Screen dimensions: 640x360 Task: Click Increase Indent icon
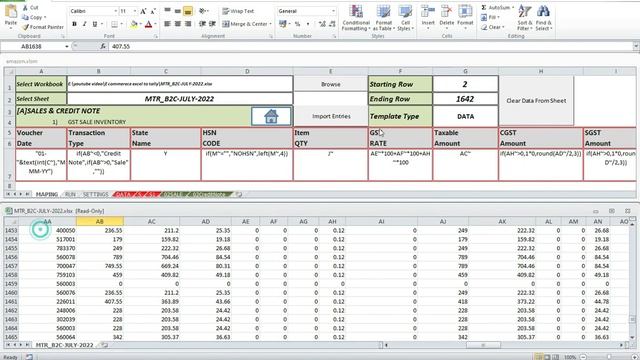point(212,24)
